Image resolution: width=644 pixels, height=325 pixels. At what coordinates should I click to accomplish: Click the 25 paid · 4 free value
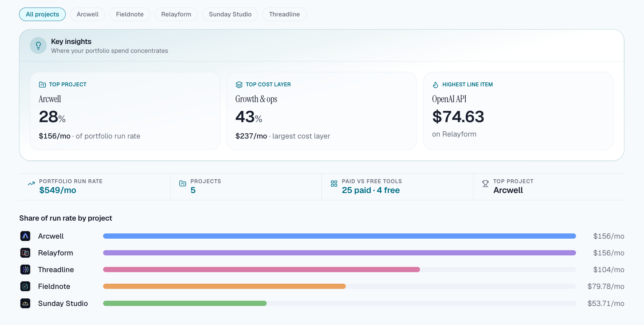pos(371,190)
